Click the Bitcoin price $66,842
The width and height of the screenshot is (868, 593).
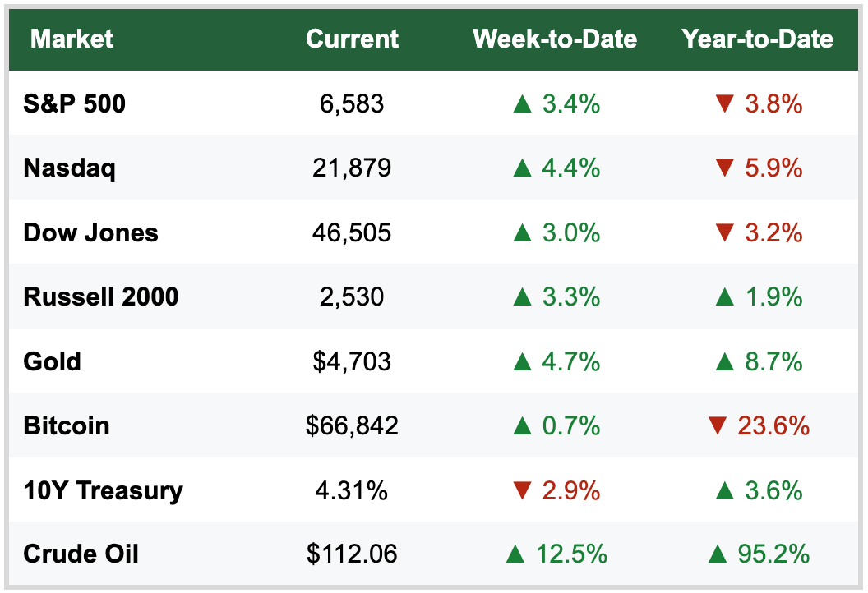pyautogui.click(x=352, y=425)
